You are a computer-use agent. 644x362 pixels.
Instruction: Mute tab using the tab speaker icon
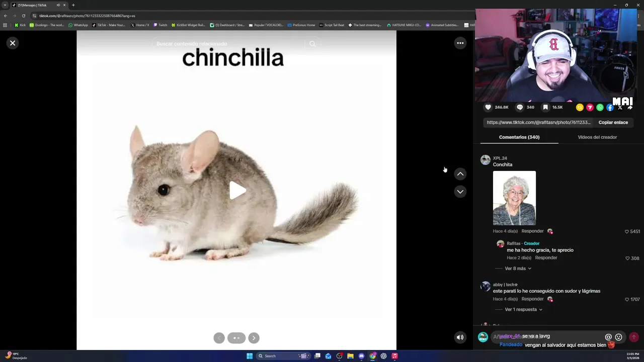[58, 5]
